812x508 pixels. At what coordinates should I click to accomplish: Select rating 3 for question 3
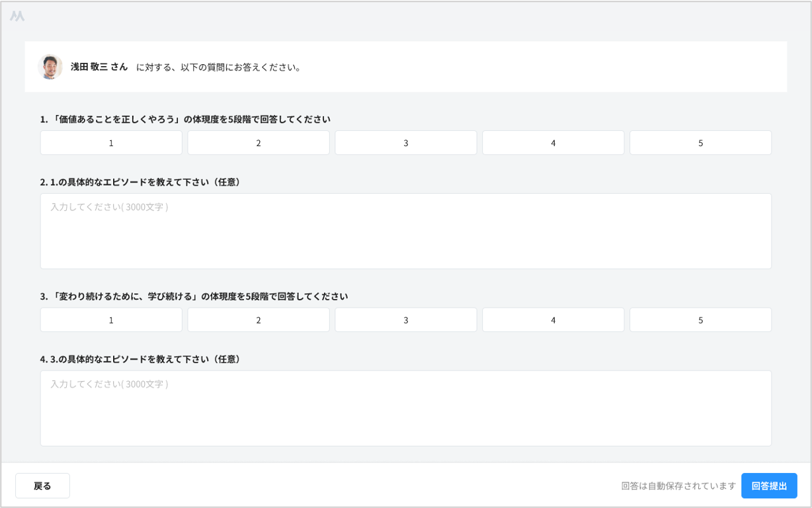tap(406, 320)
